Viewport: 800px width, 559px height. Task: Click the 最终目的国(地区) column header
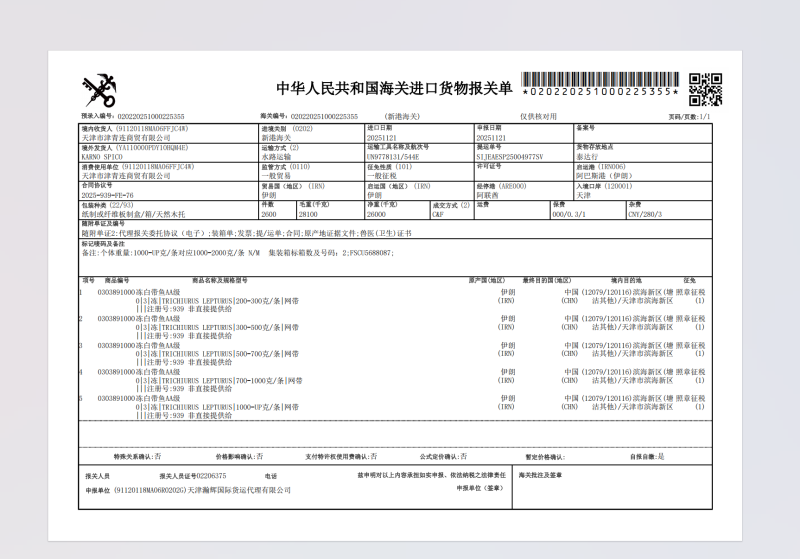pos(546,281)
